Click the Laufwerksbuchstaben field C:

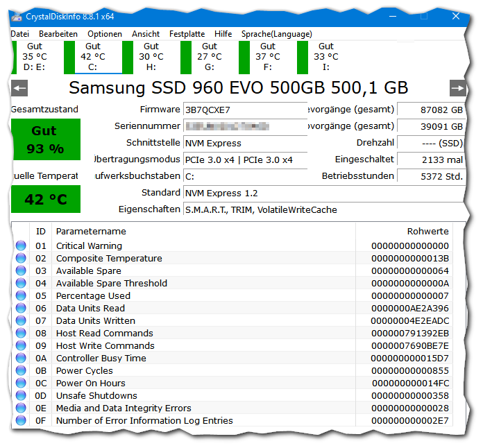(x=245, y=176)
